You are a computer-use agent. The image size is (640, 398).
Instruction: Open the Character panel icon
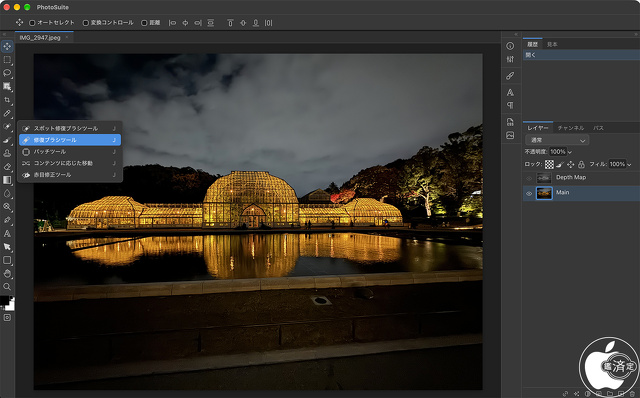point(510,93)
